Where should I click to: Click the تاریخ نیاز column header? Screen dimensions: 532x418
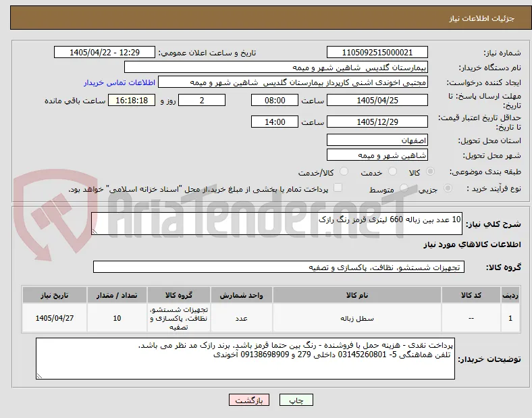(55, 295)
